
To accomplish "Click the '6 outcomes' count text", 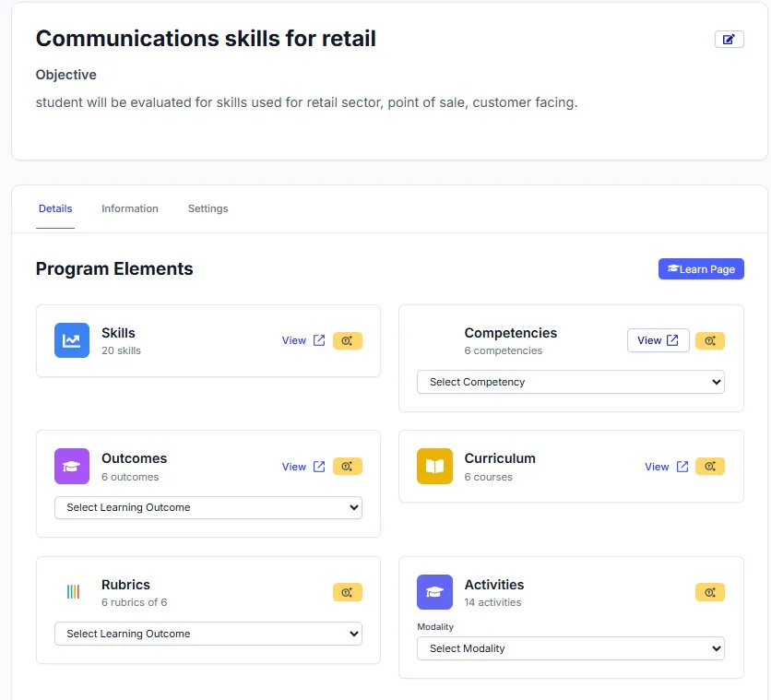I will coord(130,477).
